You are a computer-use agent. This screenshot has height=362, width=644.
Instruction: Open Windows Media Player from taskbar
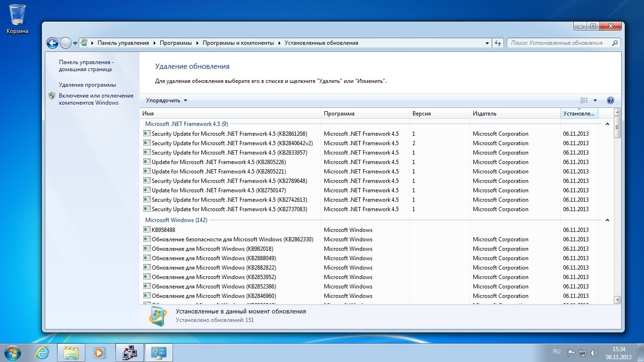100,352
